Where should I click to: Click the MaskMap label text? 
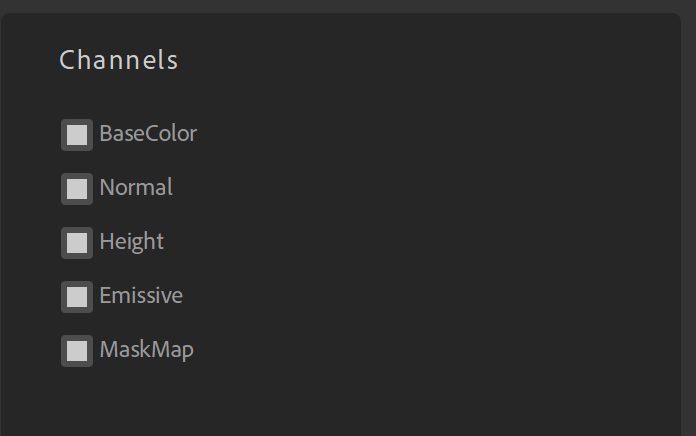(x=146, y=350)
